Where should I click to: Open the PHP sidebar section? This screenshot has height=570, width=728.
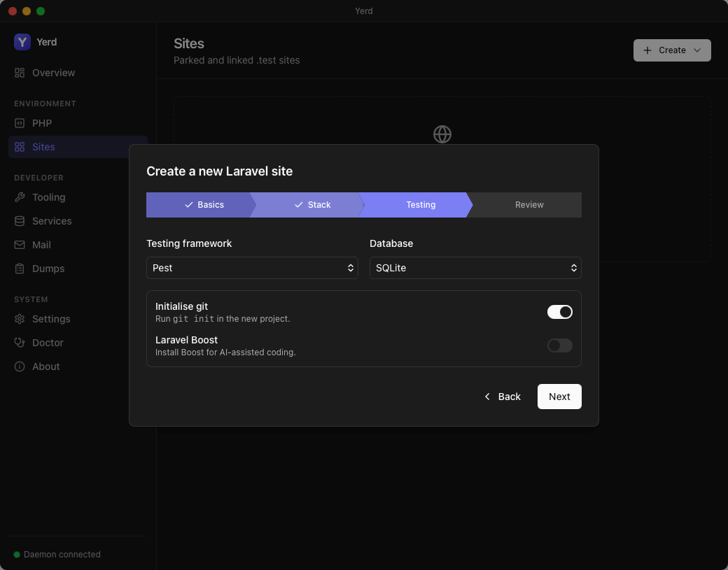pyautogui.click(x=78, y=123)
